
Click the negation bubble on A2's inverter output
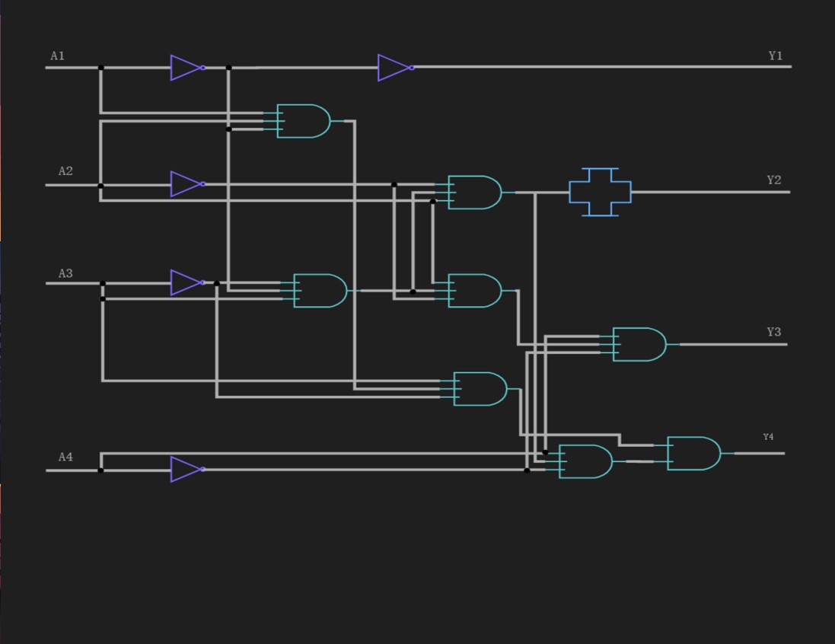pyautogui.click(x=202, y=183)
